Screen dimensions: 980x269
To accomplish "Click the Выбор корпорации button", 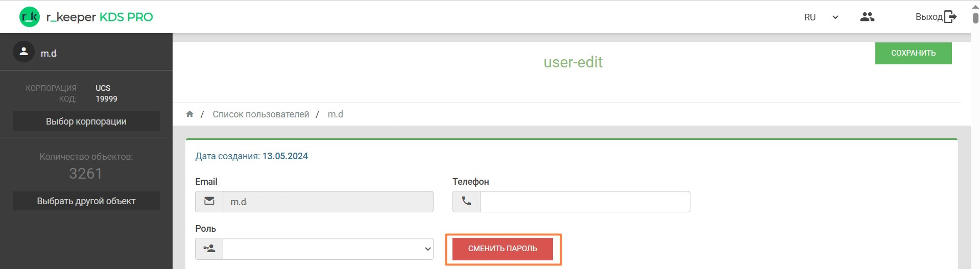I will (x=86, y=121).
